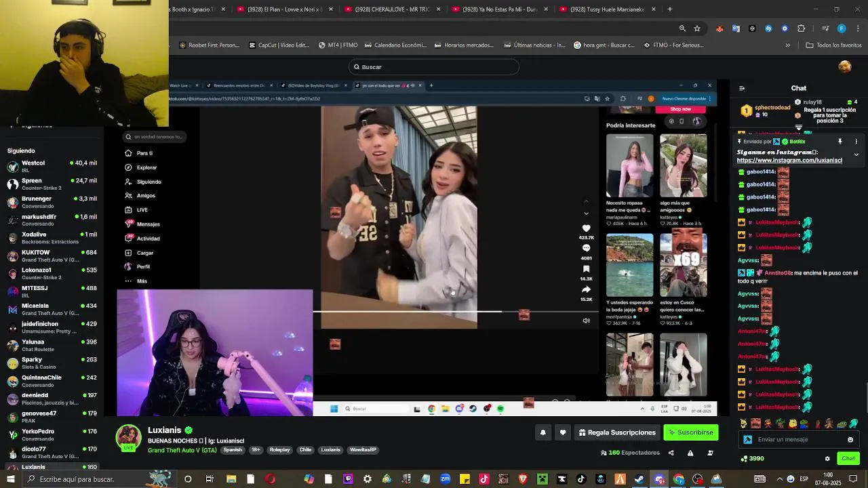Open Windows Start menu

(10, 479)
